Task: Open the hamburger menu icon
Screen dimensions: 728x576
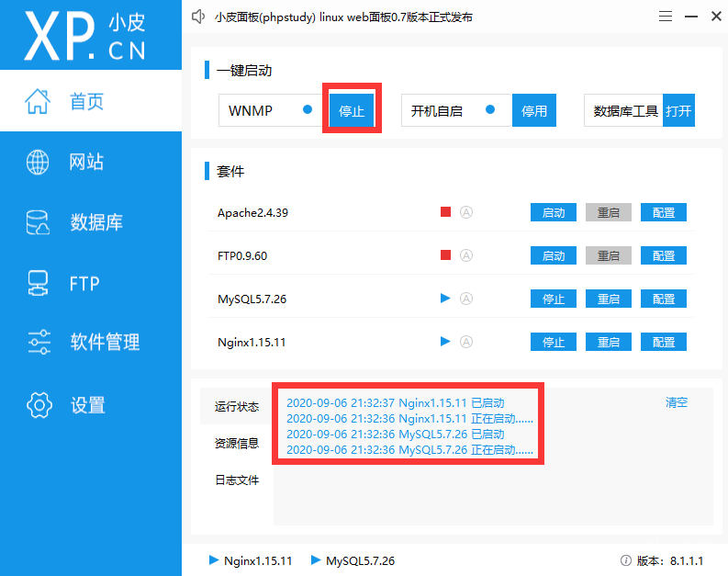Action: 666,17
